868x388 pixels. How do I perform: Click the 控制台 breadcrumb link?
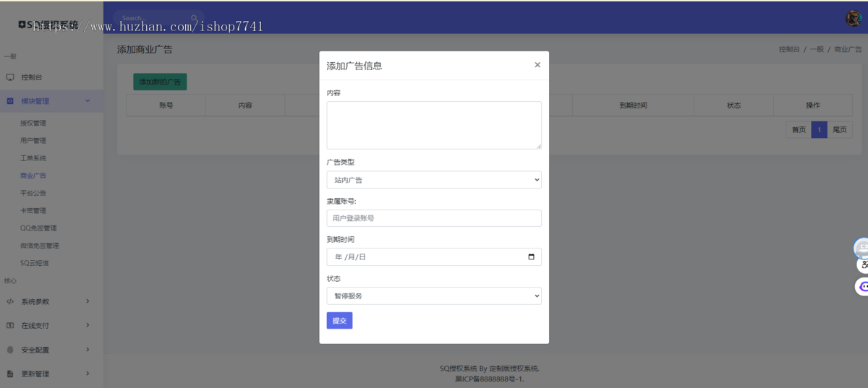[789, 50]
